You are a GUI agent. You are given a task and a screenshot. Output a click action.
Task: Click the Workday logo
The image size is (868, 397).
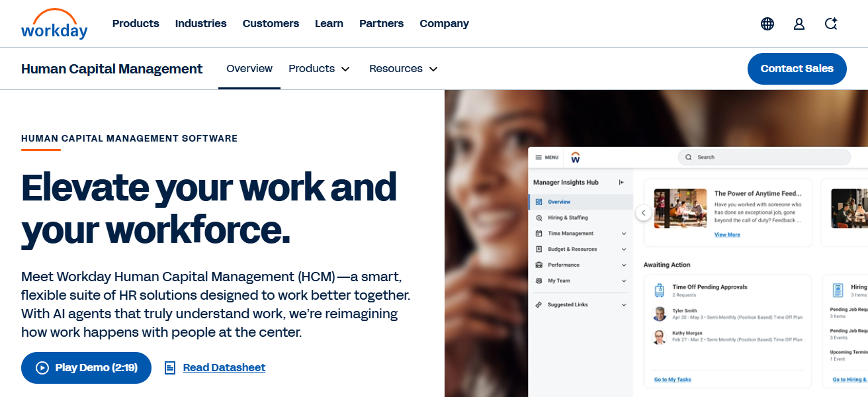point(54,24)
